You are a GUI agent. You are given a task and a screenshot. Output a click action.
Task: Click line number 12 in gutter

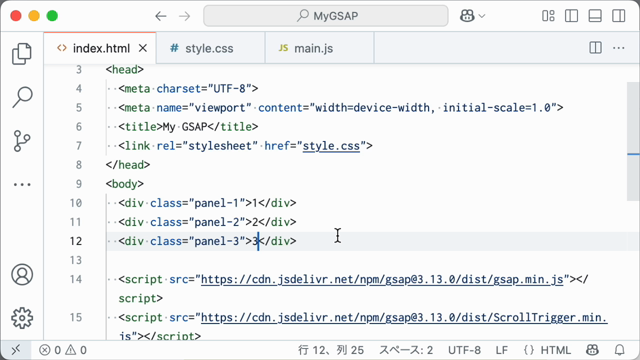click(x=76, y=241)
